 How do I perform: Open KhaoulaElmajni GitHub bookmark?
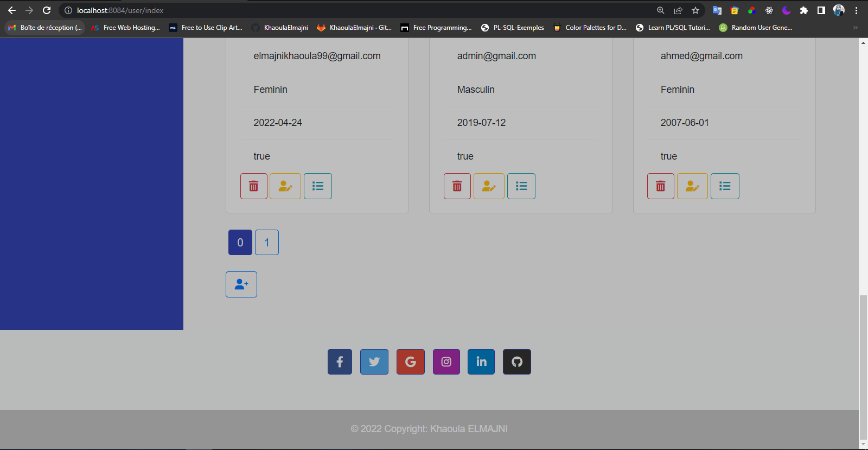(280, 28)
